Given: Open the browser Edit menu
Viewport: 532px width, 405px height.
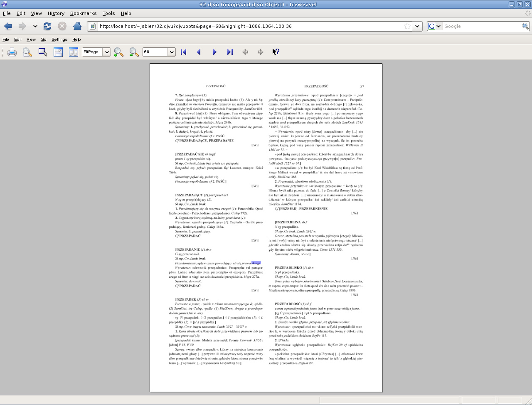Looking at the screenshot, I should pyautogui.click(x=21, y=13).
